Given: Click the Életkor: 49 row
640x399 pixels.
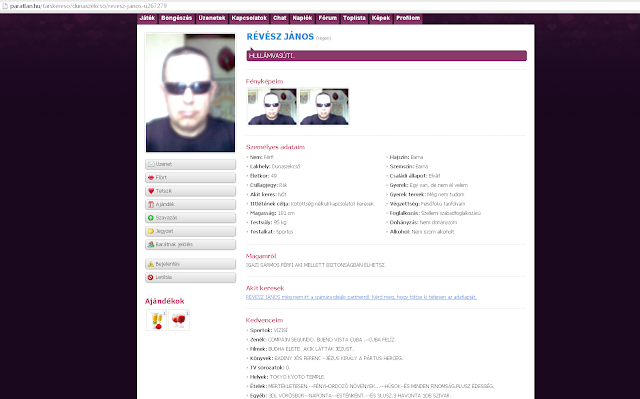Looking at the screenshot, I should tap(262, 176).
